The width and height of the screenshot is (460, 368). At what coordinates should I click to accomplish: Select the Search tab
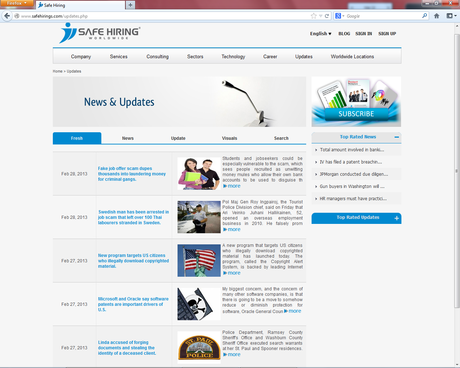click(281, 138)
